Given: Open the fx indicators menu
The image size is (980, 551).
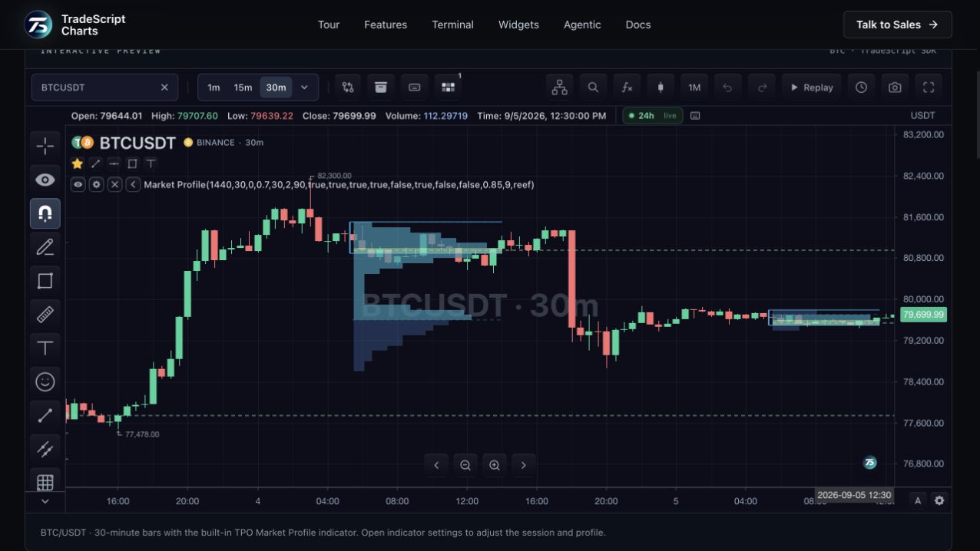Looking at the screenshot, I should (627, 87).
